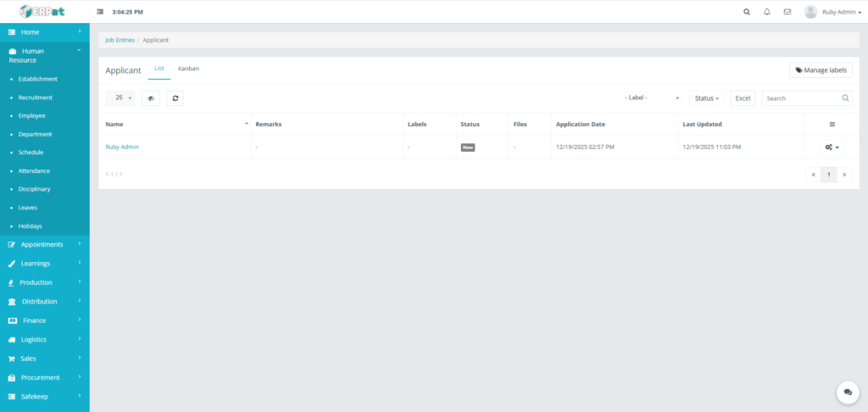This screenshot has height=412, width=868.
Task: Click into the applicant Search field
Action: pyautogui.click(x=801, y=98)
